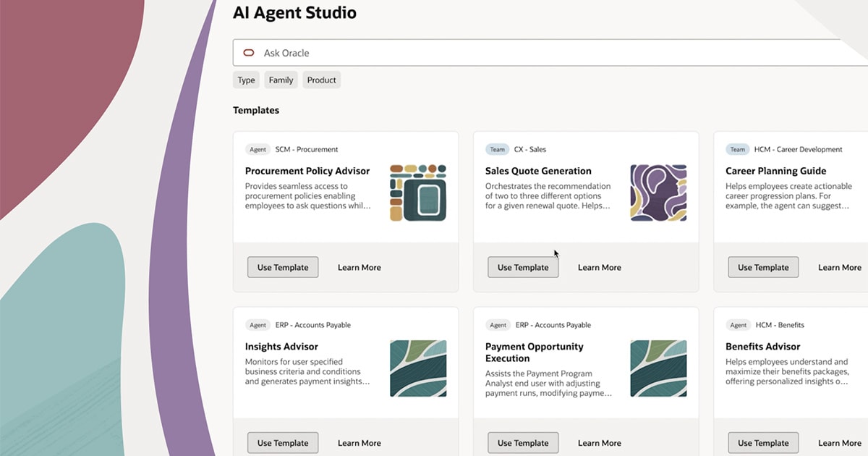Use Template for Benefits Advisor
The height and width of the screenshot is (456, 868).
click(763, 443)
